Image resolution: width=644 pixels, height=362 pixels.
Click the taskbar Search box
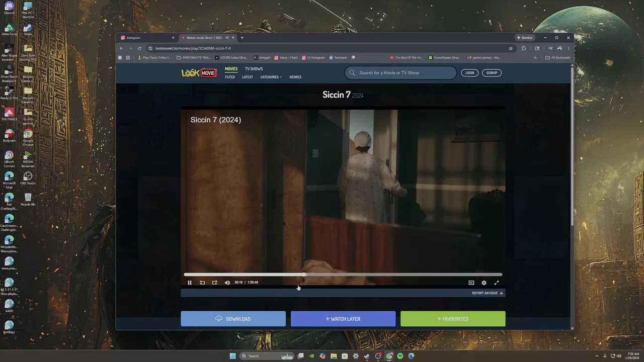[x=267, y=356]
